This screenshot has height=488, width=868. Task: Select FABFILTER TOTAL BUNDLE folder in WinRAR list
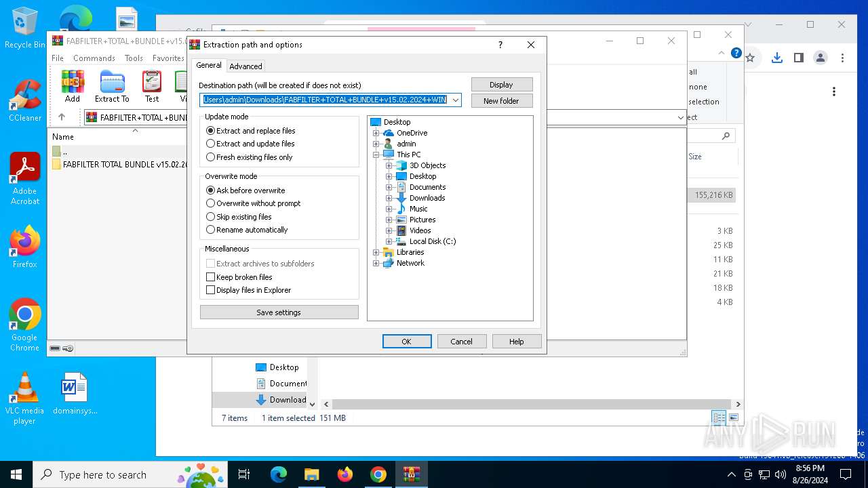tap(119, 165)
